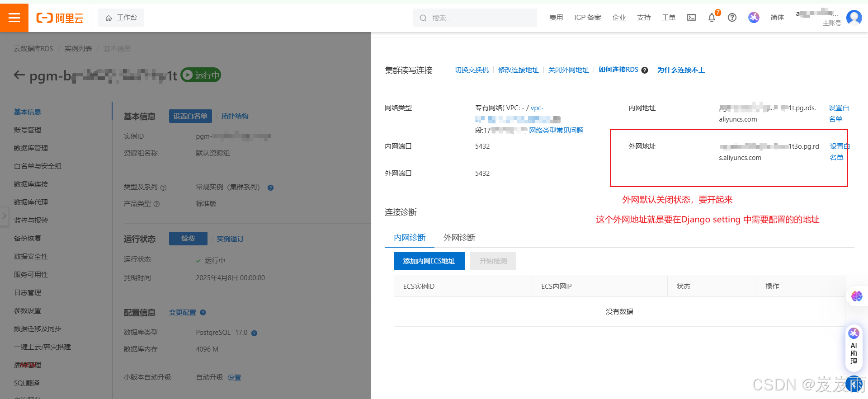Navigate to 云数据库RDS breadcrumb

(33, 48)
